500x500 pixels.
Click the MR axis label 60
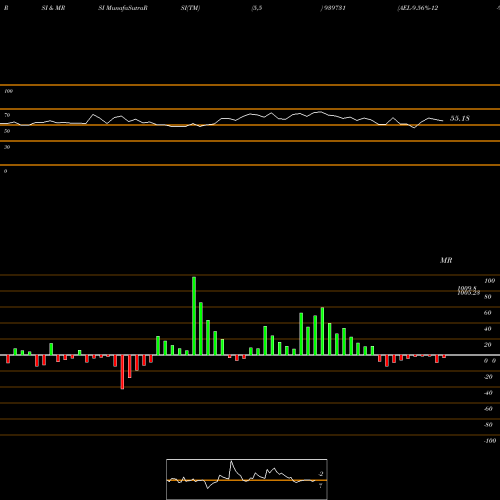click(x=488, y=313)
